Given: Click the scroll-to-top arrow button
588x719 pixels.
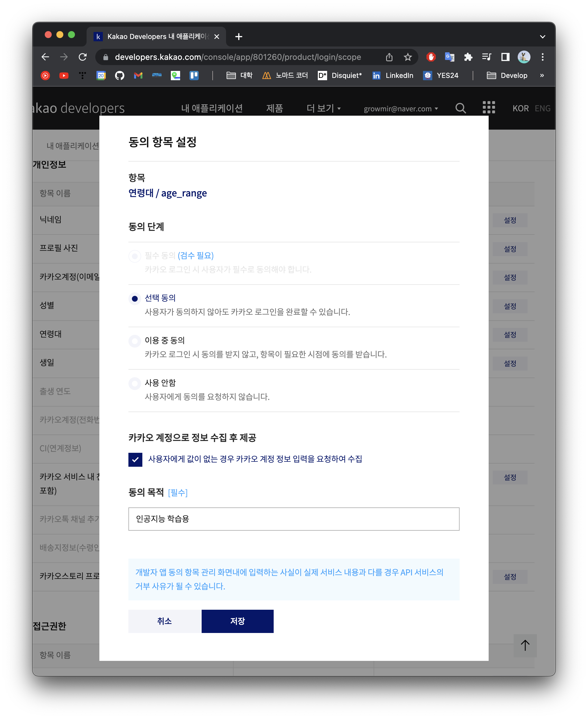Looking at the screenshot, I should click(525, 645).
